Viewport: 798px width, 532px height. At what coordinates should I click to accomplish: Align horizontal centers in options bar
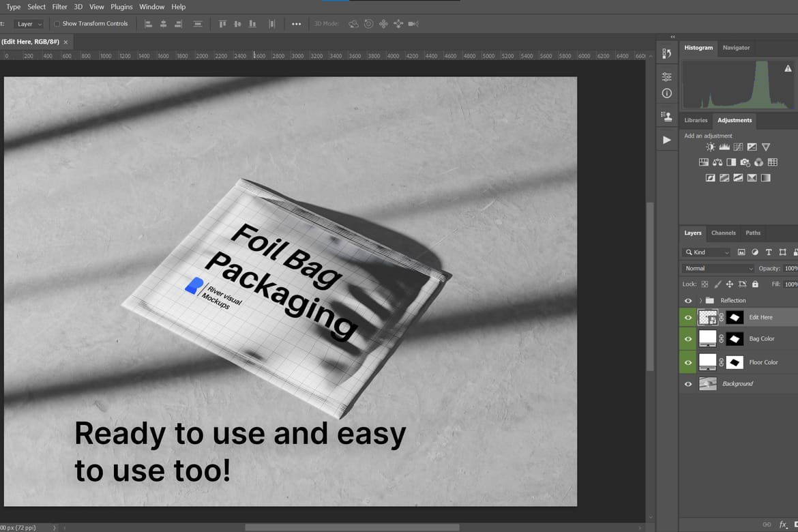click(164, 24)
